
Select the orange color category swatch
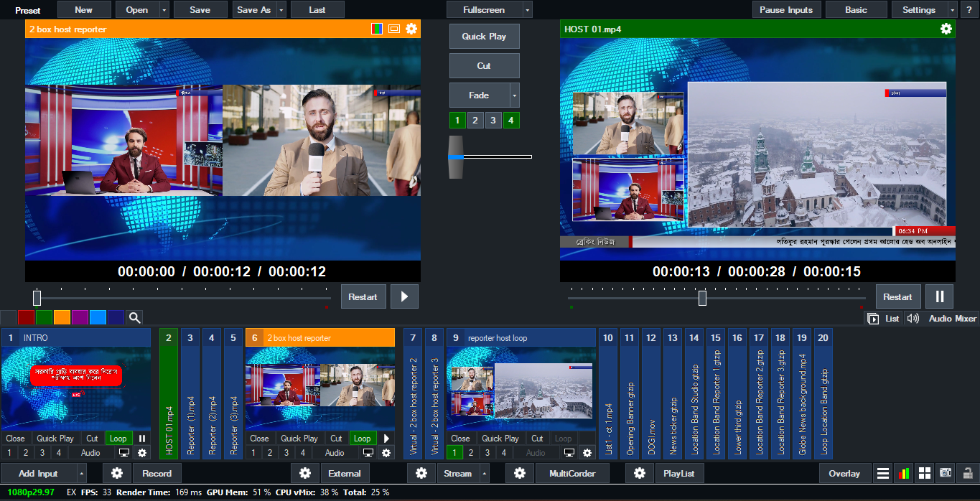tap(62, 317)
